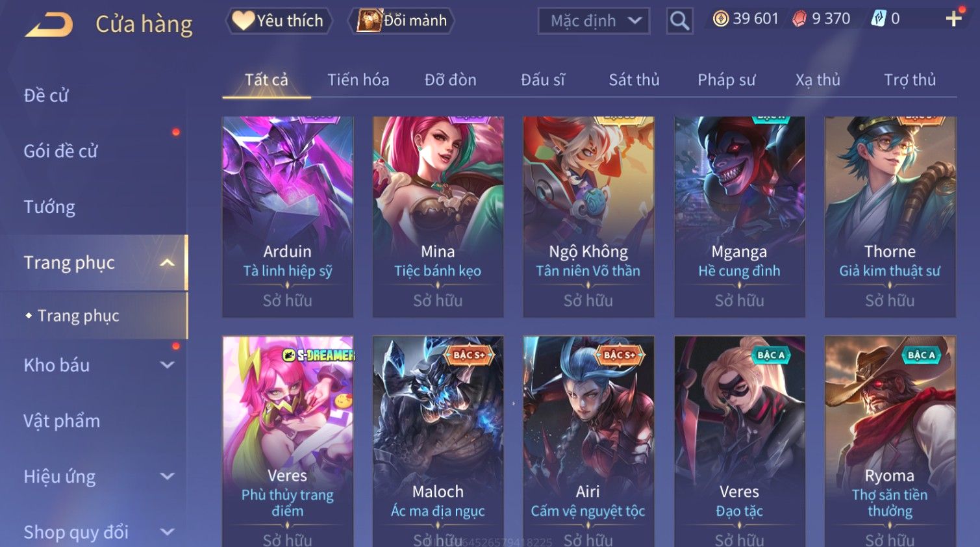The width and height of the screenshot is (980, 547).
Task: Open the Maloch Ác ma địa ngục skin card
Action: (x=438, y=442)
